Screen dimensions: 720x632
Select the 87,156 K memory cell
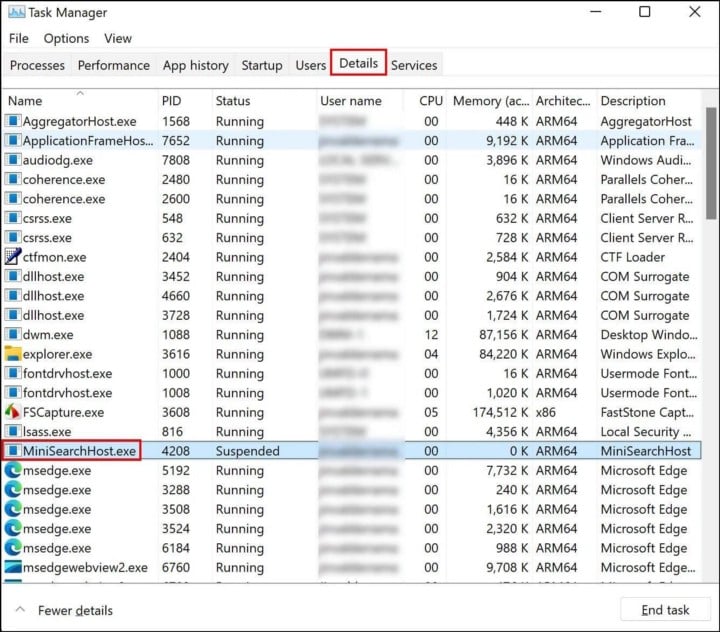point(503,334)
